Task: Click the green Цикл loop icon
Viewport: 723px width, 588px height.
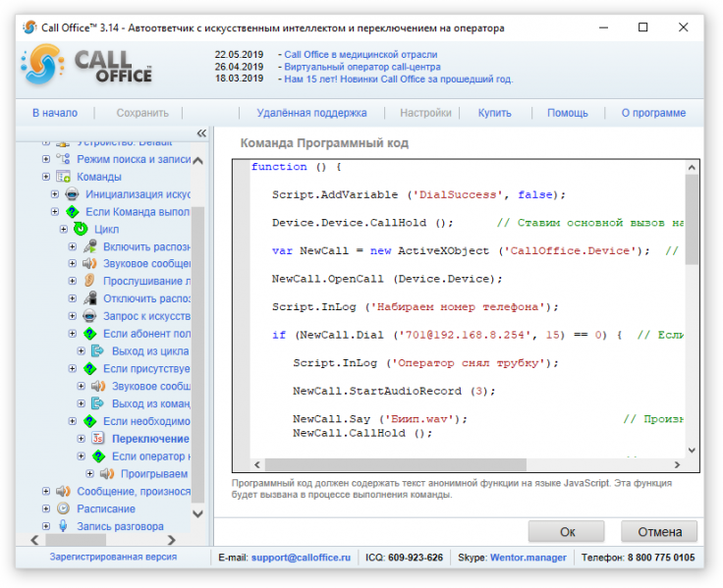Action: (x=81, y=229)
